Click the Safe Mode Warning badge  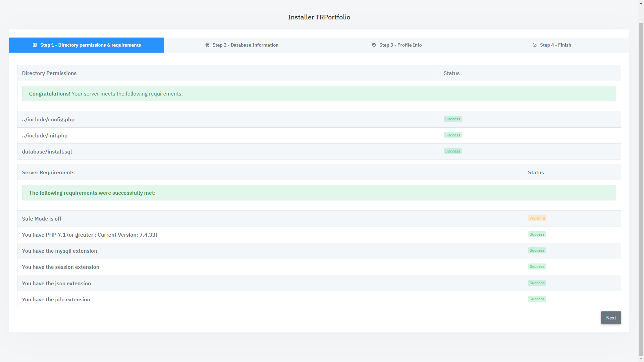537,218
